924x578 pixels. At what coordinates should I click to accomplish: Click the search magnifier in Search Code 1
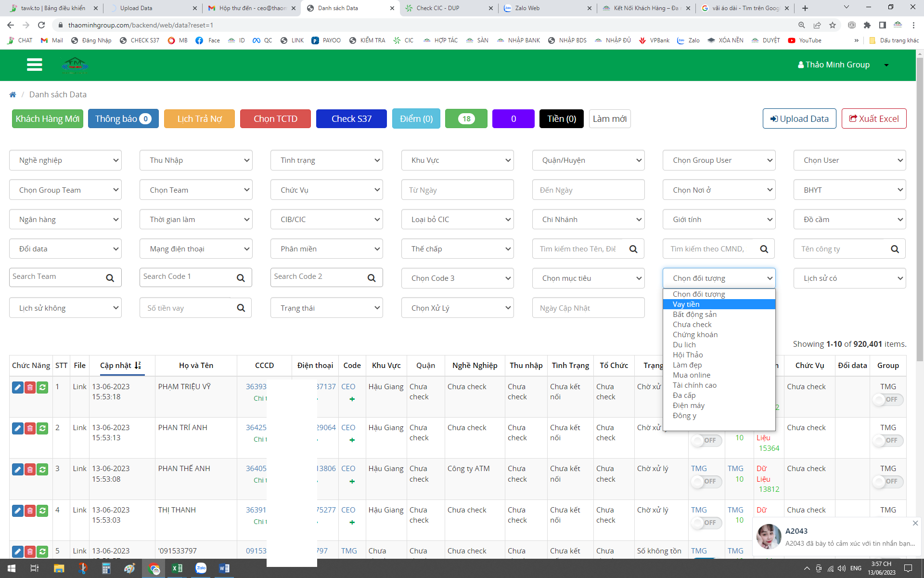pyautogui.click(x=241, y=278)
